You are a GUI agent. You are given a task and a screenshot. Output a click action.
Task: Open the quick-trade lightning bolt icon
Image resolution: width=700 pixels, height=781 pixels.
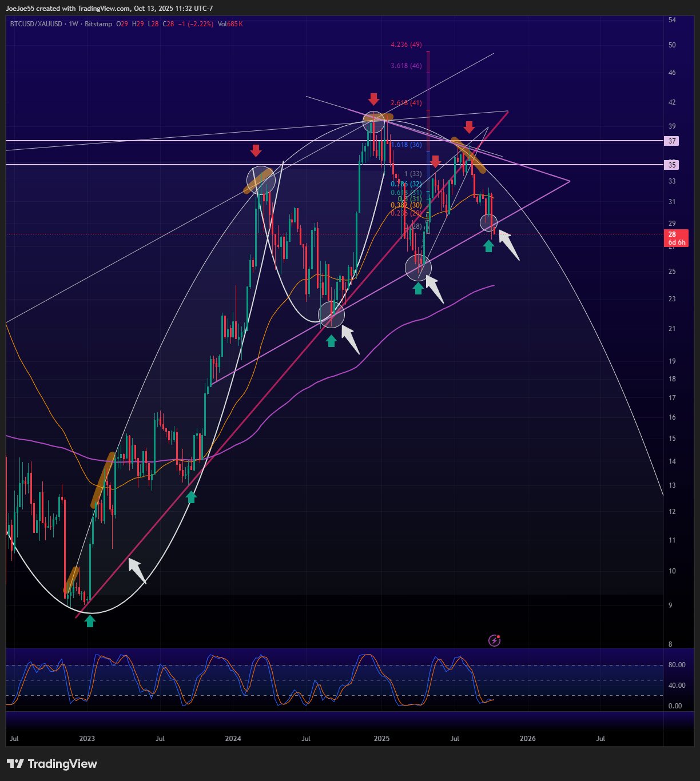(494, 640)
